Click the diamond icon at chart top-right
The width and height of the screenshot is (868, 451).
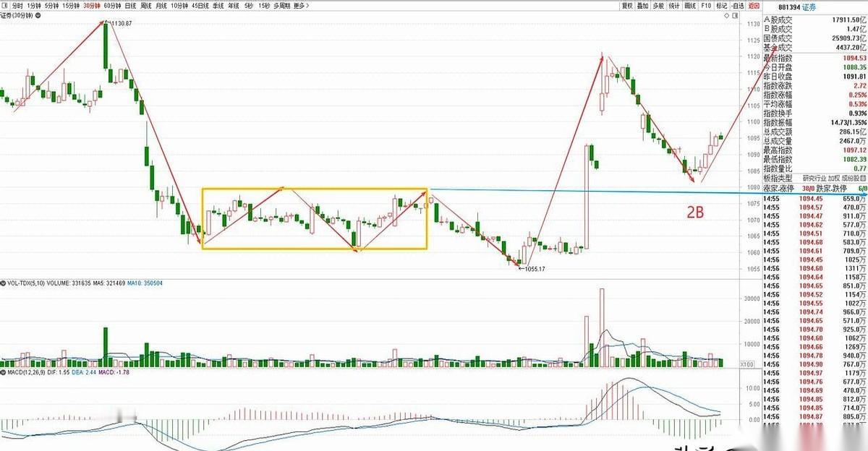pos(726,16)
